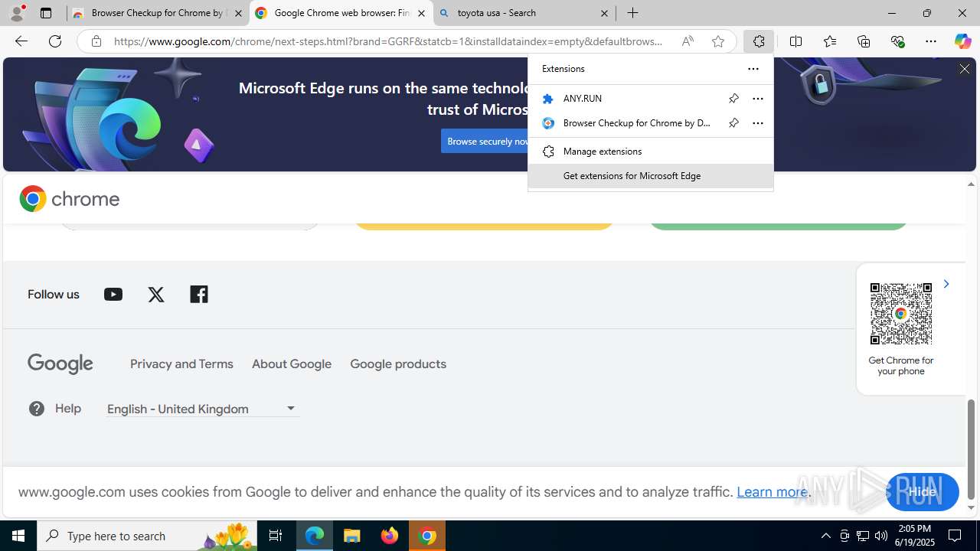Open a new tab
Screen dimensions: 980x551
632,13
